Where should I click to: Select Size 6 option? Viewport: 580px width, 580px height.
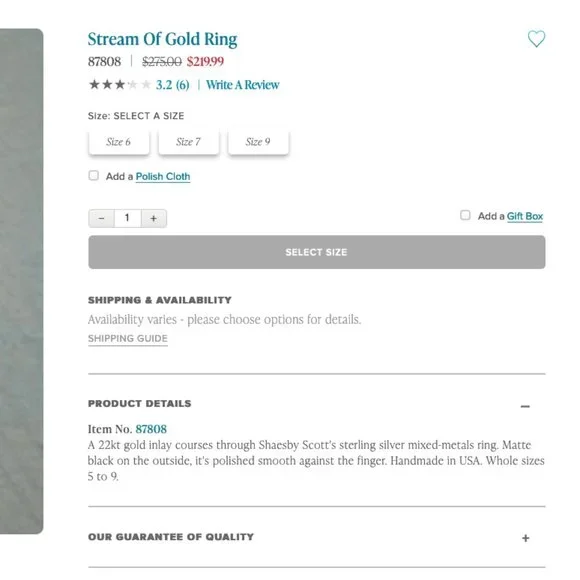click(119, 142)
